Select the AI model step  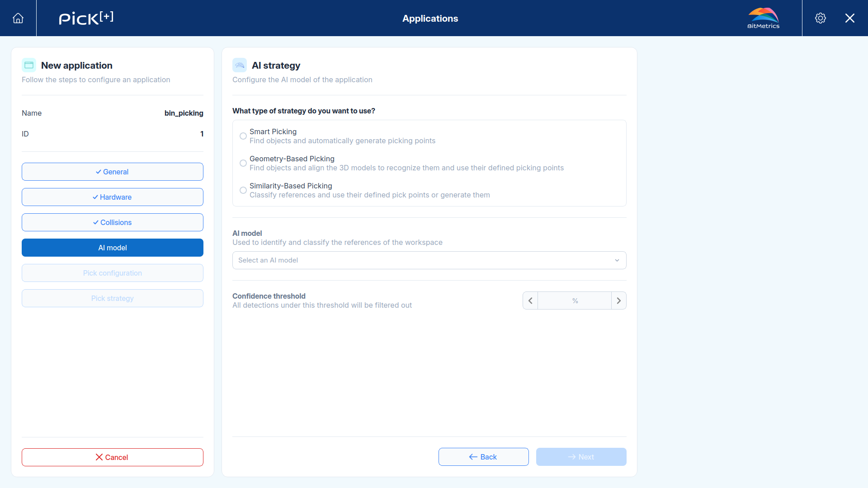[113, 248]
